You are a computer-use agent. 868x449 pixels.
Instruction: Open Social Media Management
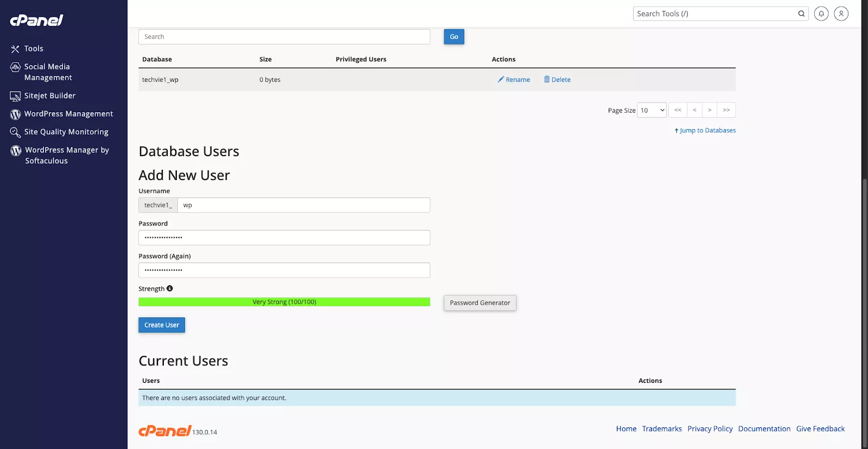(x=48, y=72)
